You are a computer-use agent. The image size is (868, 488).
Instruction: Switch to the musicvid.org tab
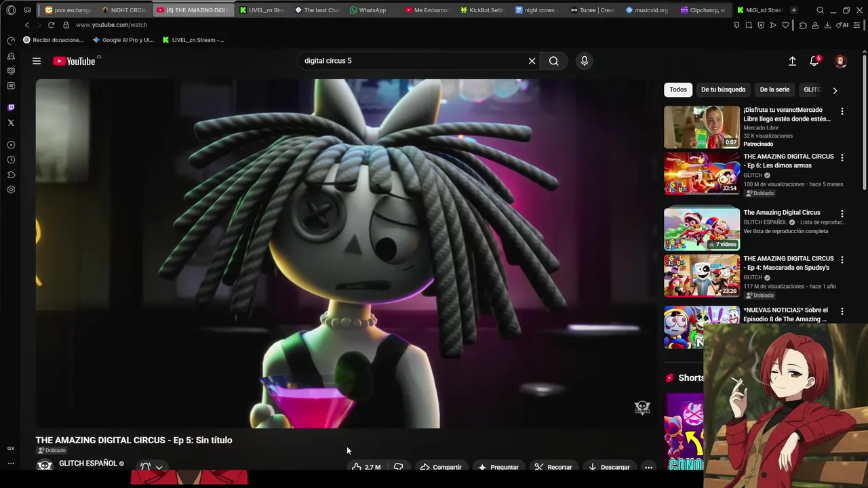coord(647,10)
